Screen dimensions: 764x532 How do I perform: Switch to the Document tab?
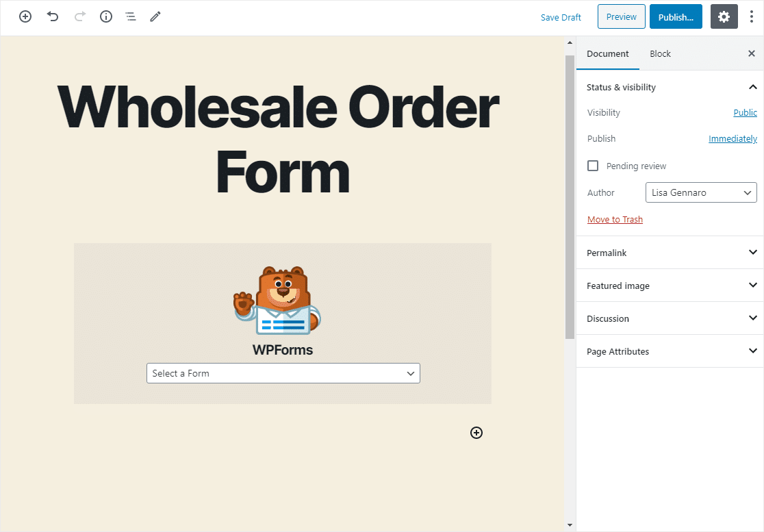click(608, 53)
